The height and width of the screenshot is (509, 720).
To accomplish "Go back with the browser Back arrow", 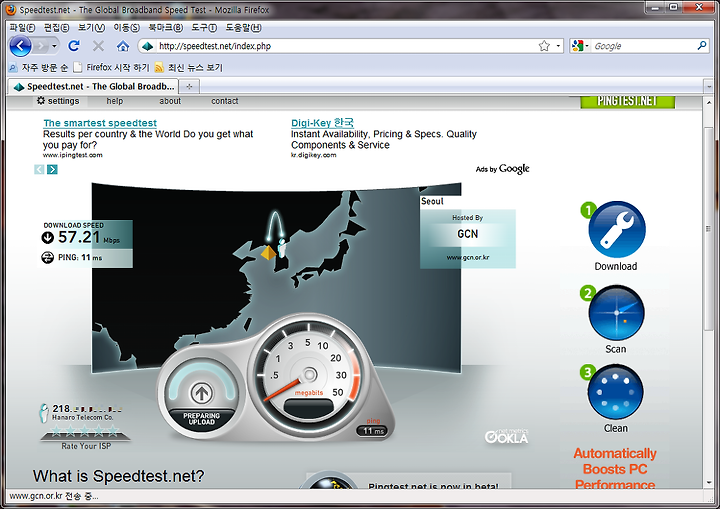I will click(21, 46).
